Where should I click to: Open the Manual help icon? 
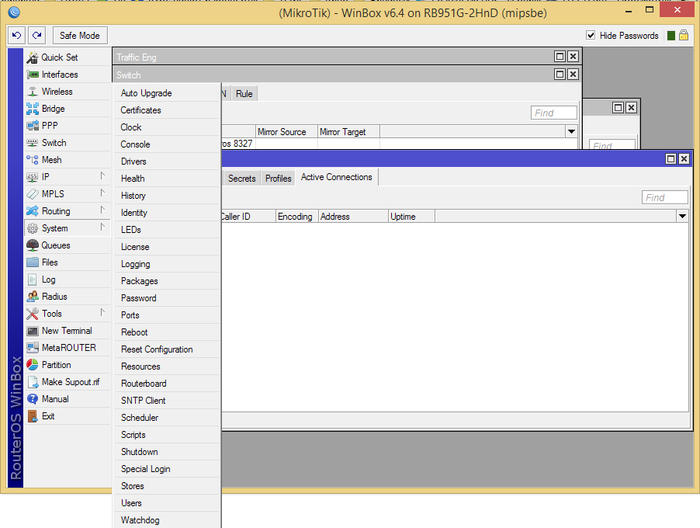pos(32,399)
